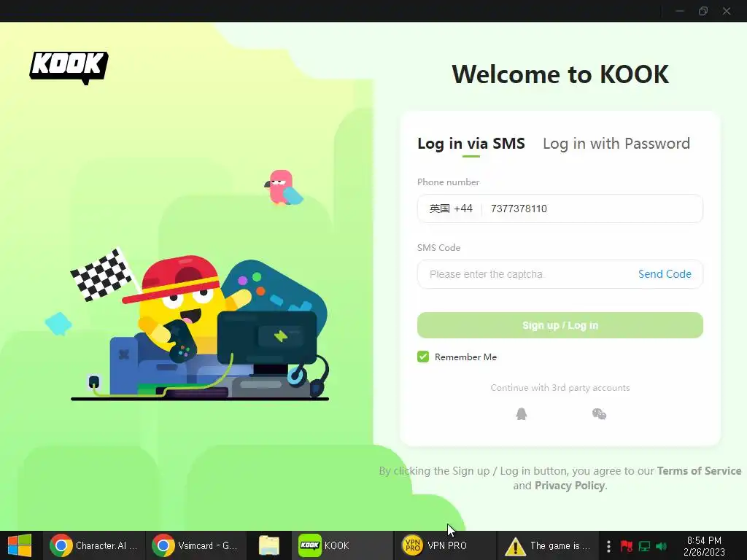Click the 'SMS Code' label
Viewport: 747px width, 560px height.
438,248
